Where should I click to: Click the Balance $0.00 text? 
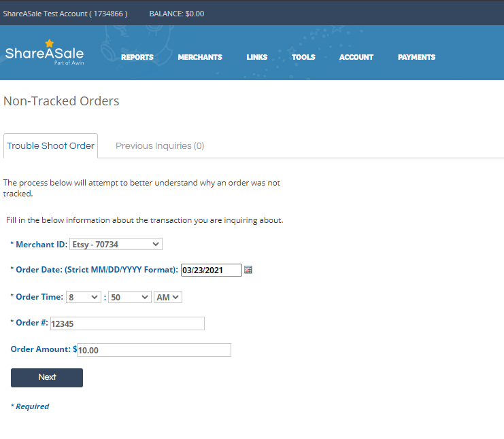[x=176, y=14]
